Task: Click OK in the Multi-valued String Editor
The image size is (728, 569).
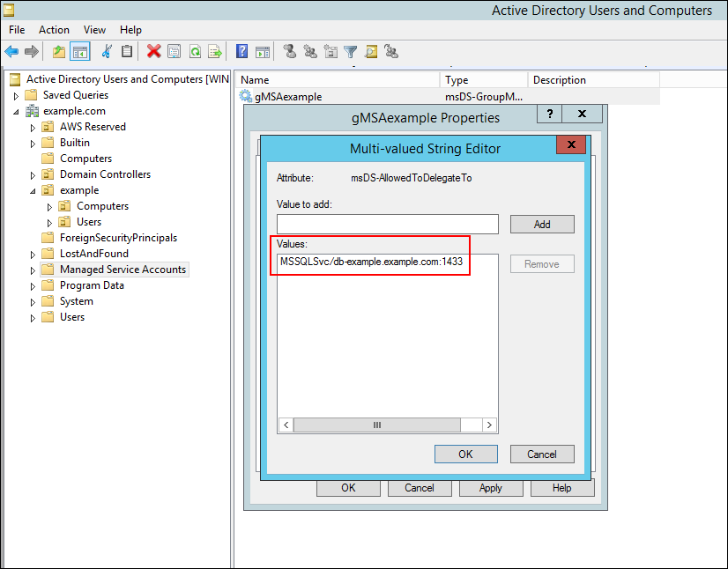Action: point(465,454)
